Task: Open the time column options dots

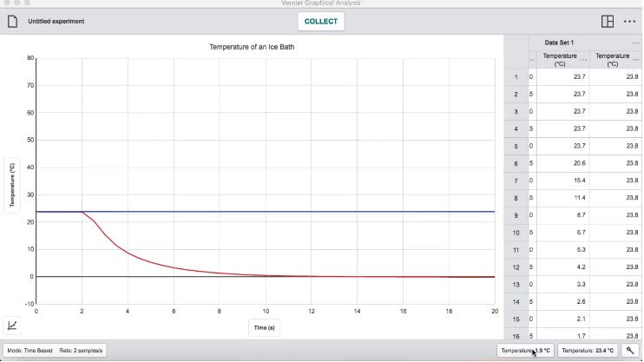Action: click(x=532, y=60)
